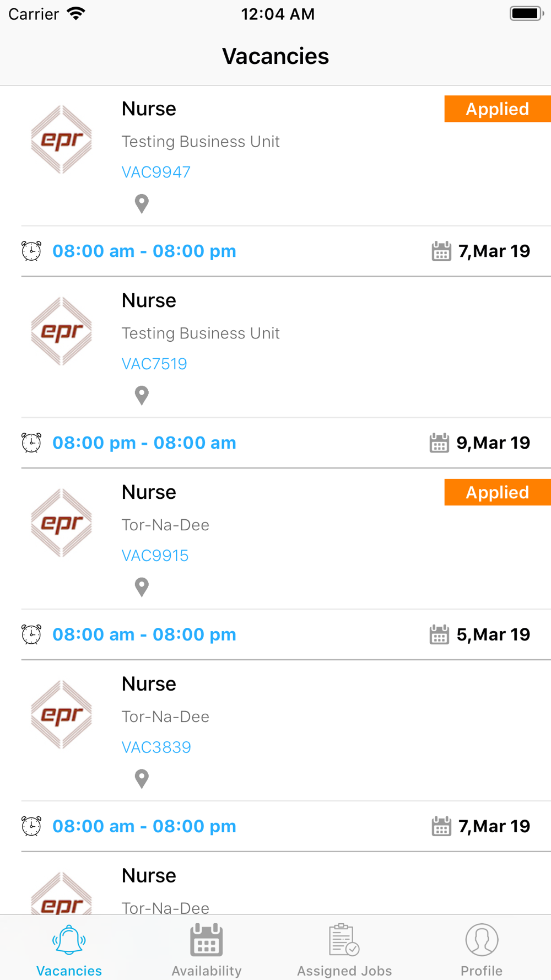This screenshot has height=980, width=551.
Task: Tap the calendar icon beside 5,Mar 19
Action: click(x=439, y=634)
